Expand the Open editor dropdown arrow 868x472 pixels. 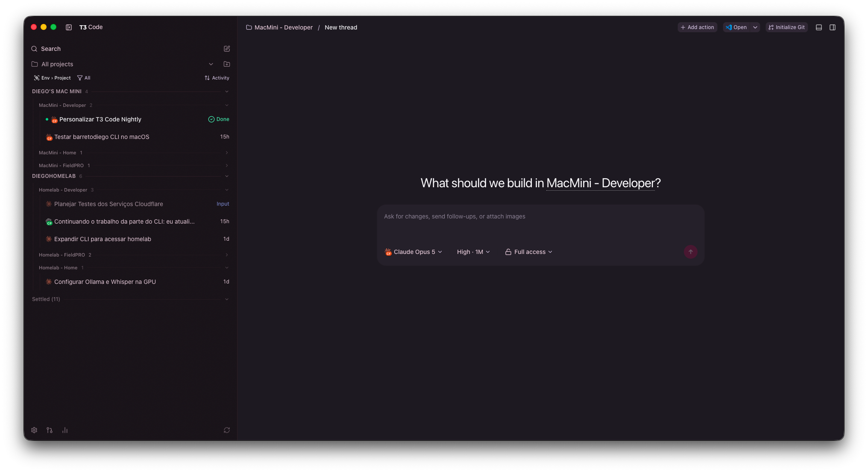[755, 27]
